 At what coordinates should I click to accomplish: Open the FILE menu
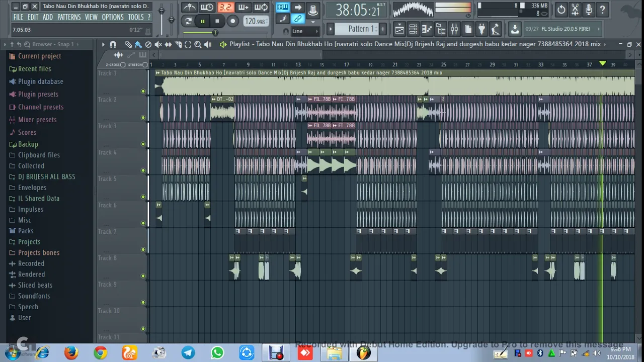coord(19,17)
